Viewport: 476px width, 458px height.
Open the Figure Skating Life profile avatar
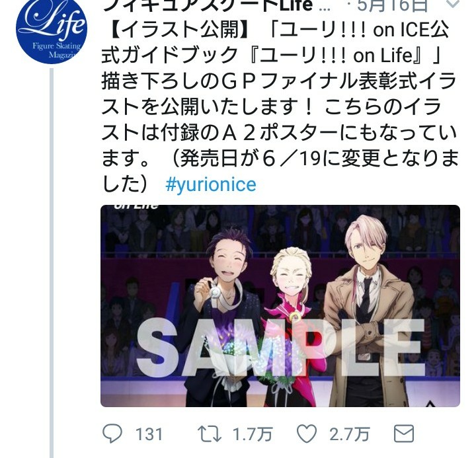52,28
